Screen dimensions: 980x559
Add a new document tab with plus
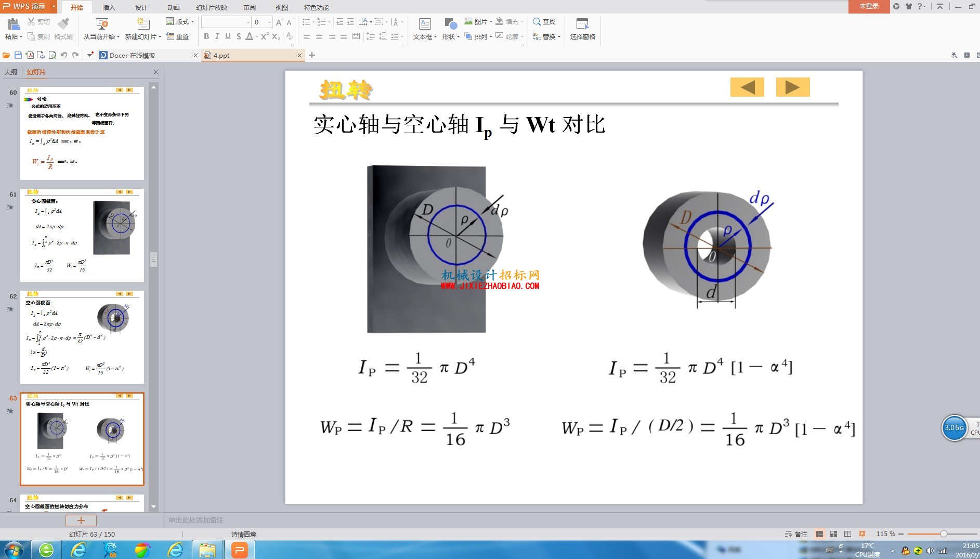tap(312, 55)
